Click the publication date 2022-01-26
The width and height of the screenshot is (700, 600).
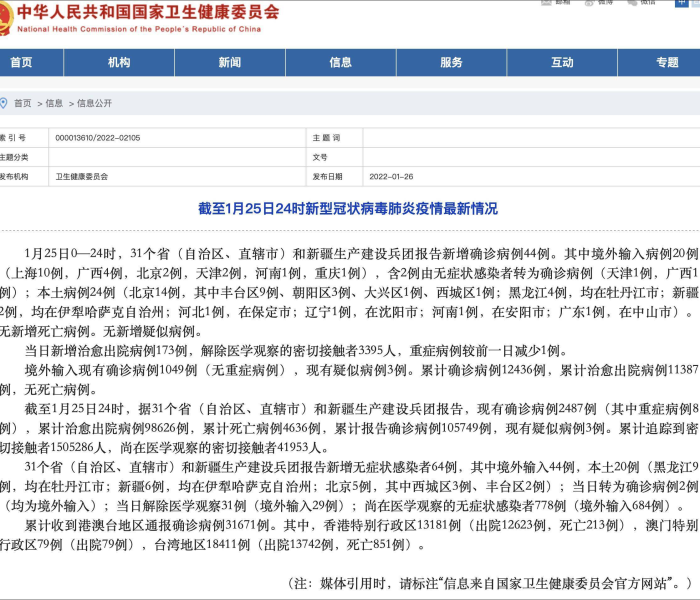392,177
